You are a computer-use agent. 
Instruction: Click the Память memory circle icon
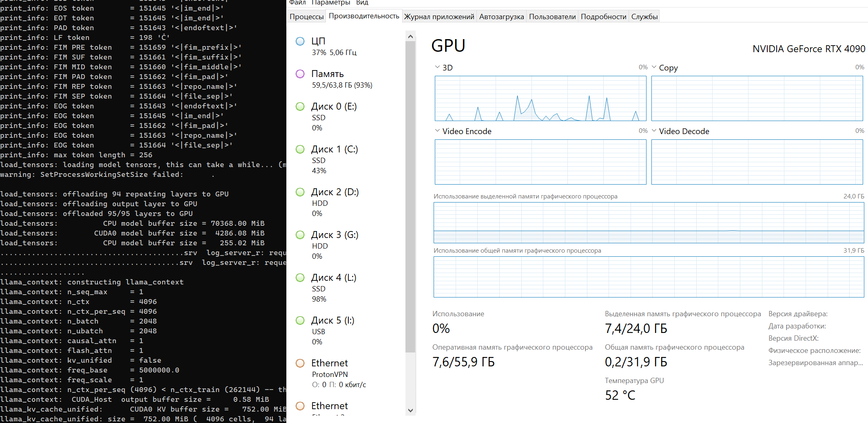(300, 74)
